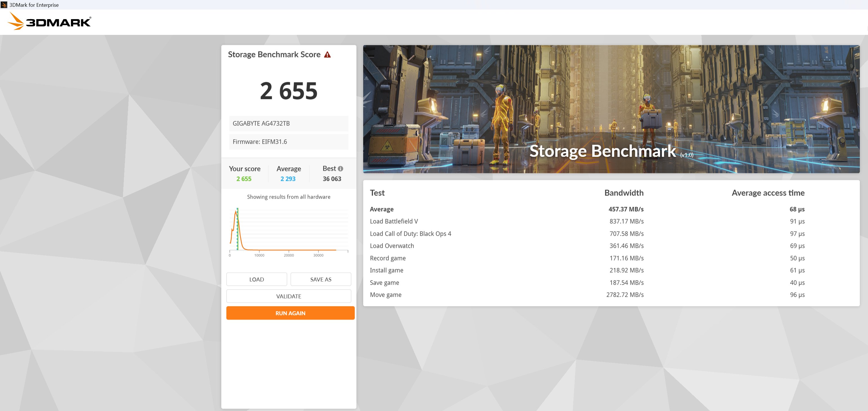Click Your score value 2 655
This screenshot has width=868, height=411.
pos(244,179)
